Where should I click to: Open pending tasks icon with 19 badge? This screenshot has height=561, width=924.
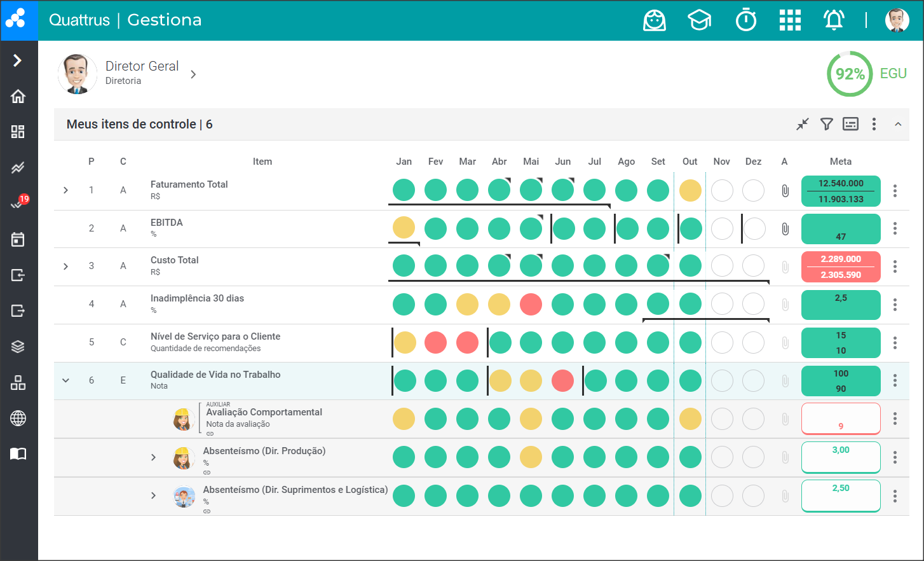(x=18, y=204)
